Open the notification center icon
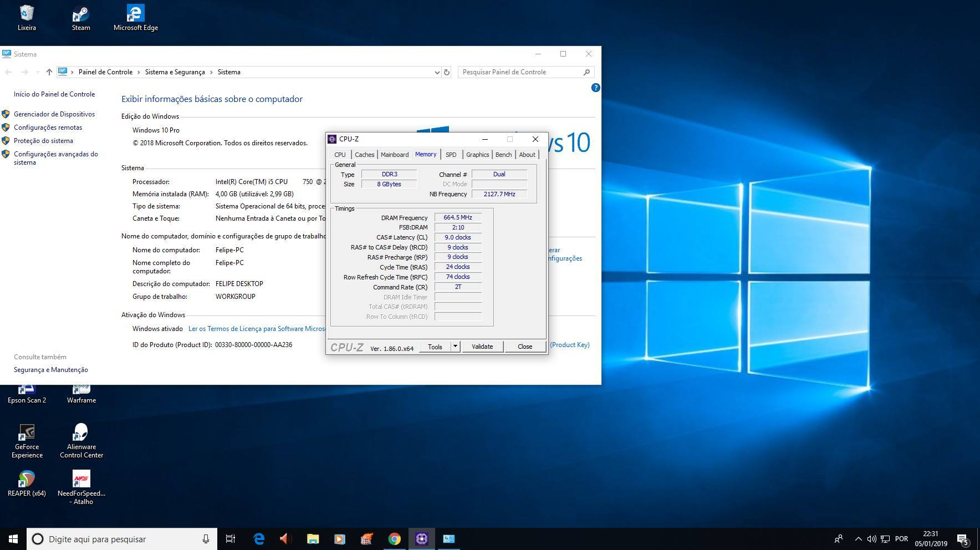 pyautogui.click(x=963, y=539)
